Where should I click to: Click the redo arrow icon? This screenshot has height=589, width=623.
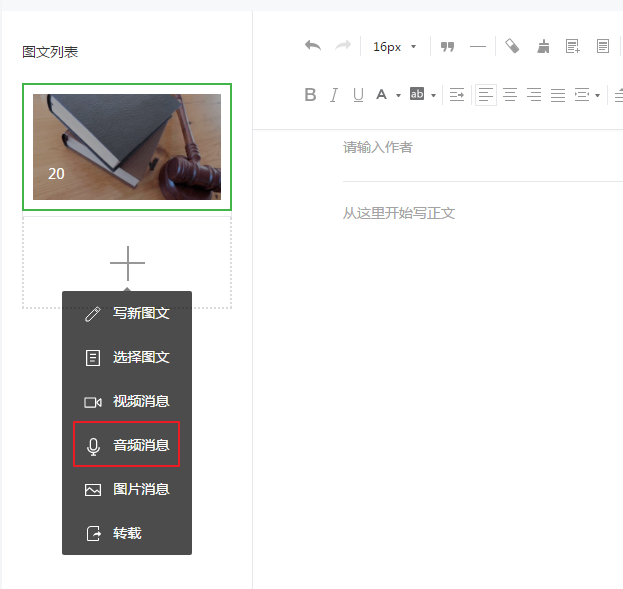tap(343, 46)
